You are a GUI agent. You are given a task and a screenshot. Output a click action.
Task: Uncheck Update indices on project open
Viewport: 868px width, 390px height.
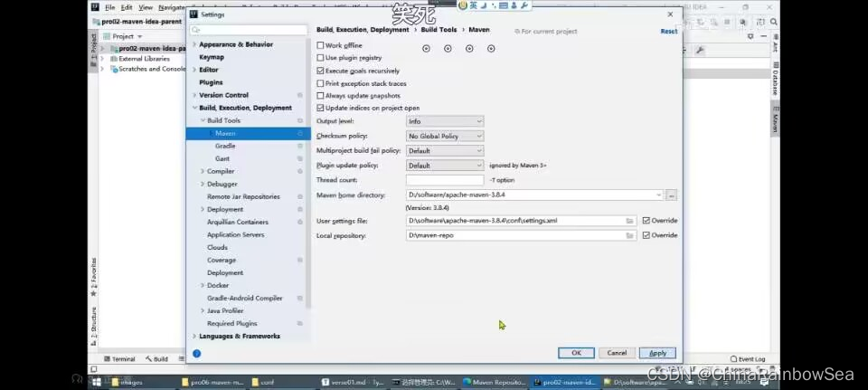320,108
